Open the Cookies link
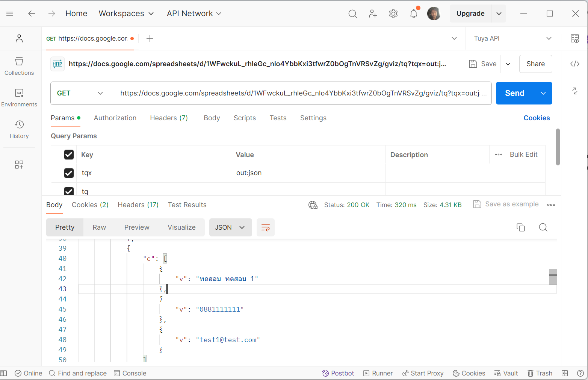The width and height of the screenshot is (588, 380). [537, 118]
